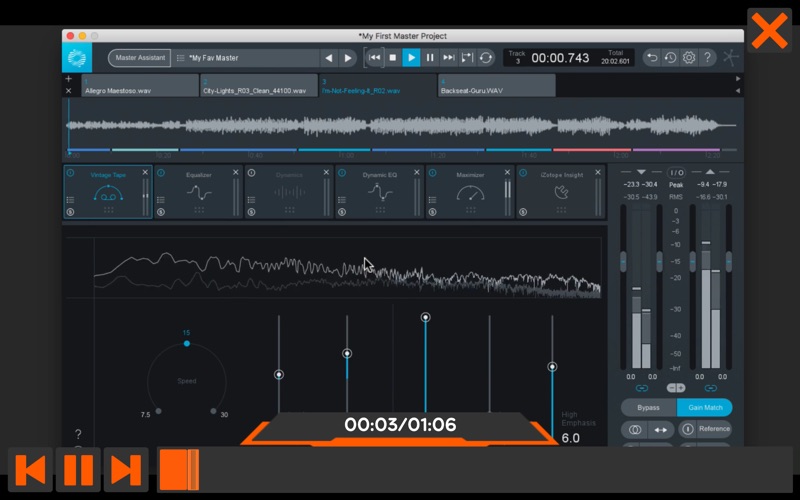Select the Vintage Tape module
800x500 pixels.
point(108,192)
